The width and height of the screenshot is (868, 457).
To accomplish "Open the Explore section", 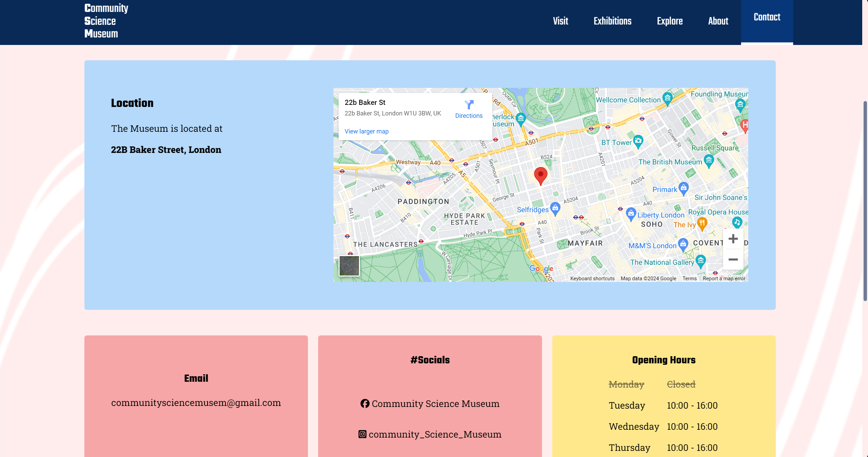I will tap(670, 21).
